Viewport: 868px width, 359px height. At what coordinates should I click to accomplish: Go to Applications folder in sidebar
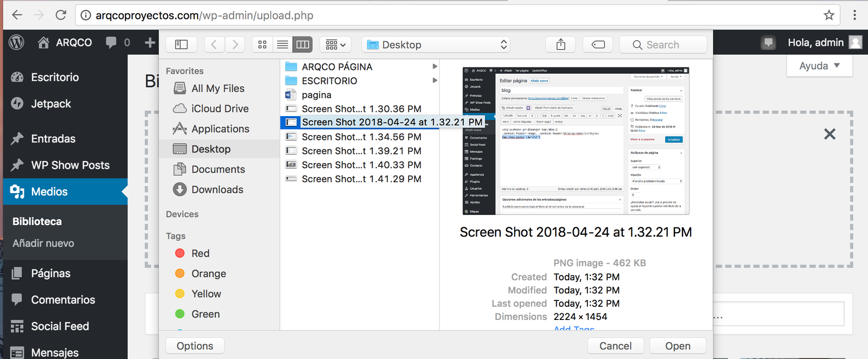click(x=220, y=129)
